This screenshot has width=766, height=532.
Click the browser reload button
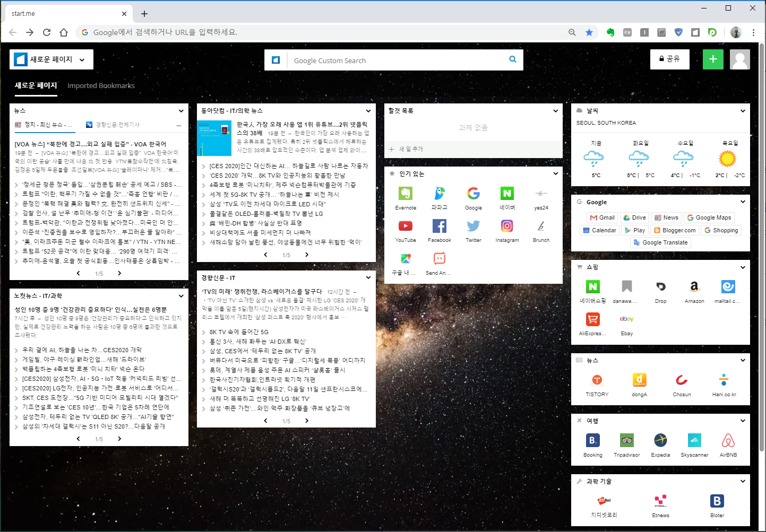tap(47, 32)
